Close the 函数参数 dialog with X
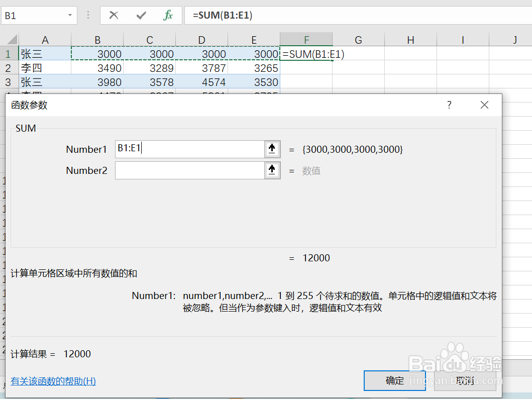Viewport: 532px width, 399px height. point(484,105)
